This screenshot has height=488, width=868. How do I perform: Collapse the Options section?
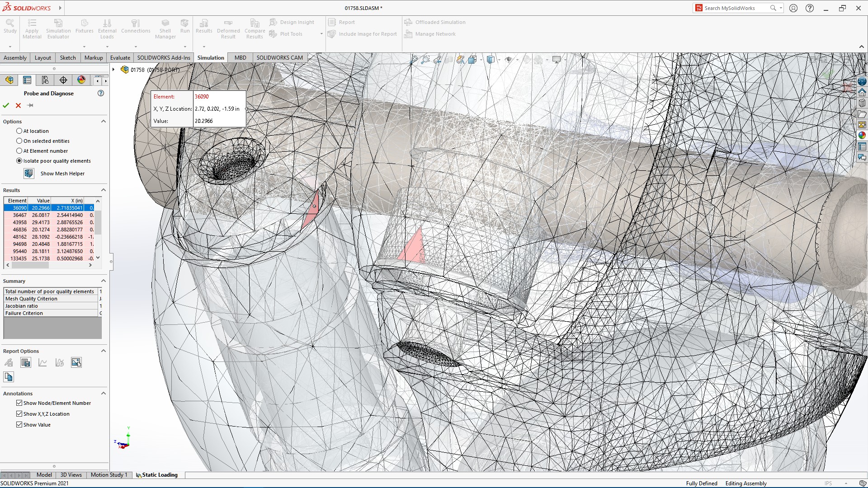pyautogui.click(x=103, y=121)
